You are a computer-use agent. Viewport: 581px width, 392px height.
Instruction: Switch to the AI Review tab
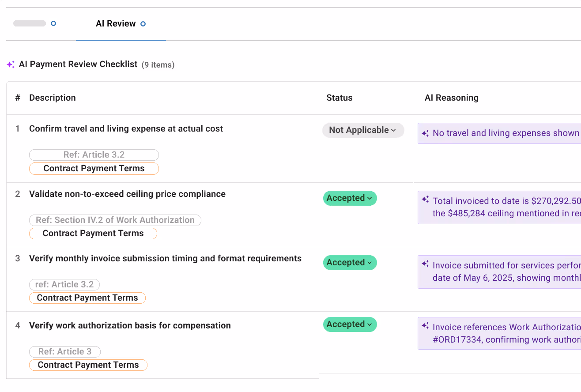[116, 24]
